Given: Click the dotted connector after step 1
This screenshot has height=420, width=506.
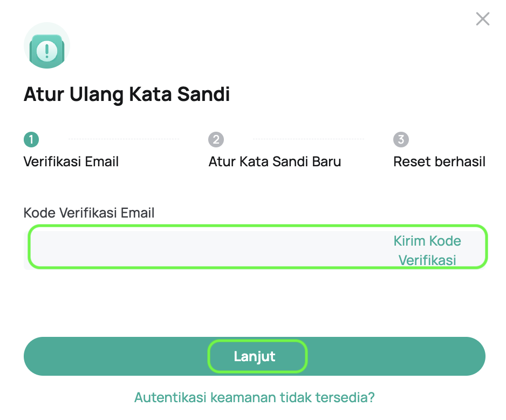Looking at the screenshot, I should 124,139.
